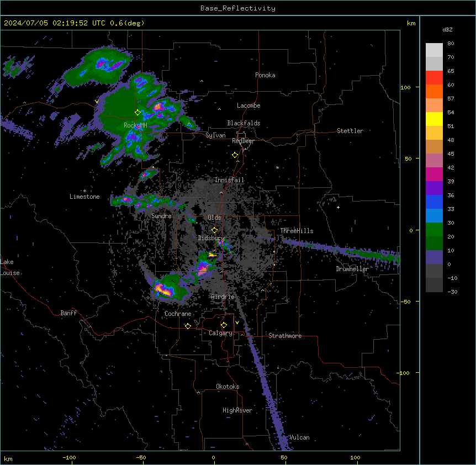The height and width of the screenshot is (465, 476).
Task: Click the yellow V marker northeast of Calgary
Action: (x=237, y=323)
